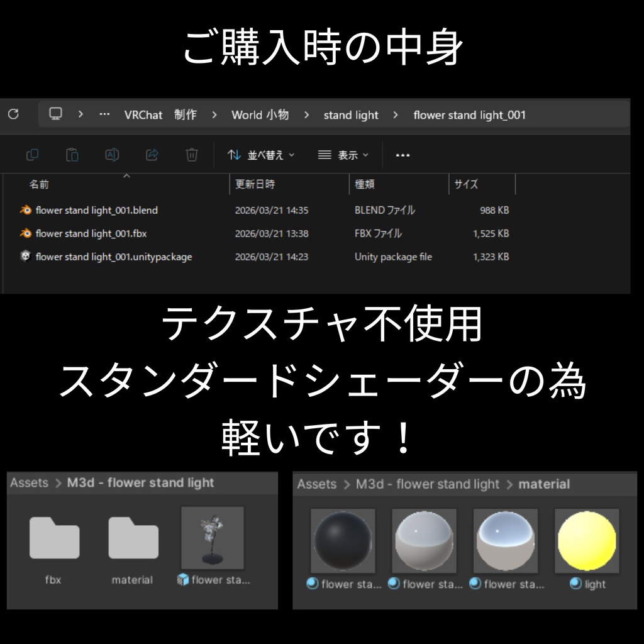644x644 pixels.
Task: Open the material folder in Unity
Action: pos(133,538)
